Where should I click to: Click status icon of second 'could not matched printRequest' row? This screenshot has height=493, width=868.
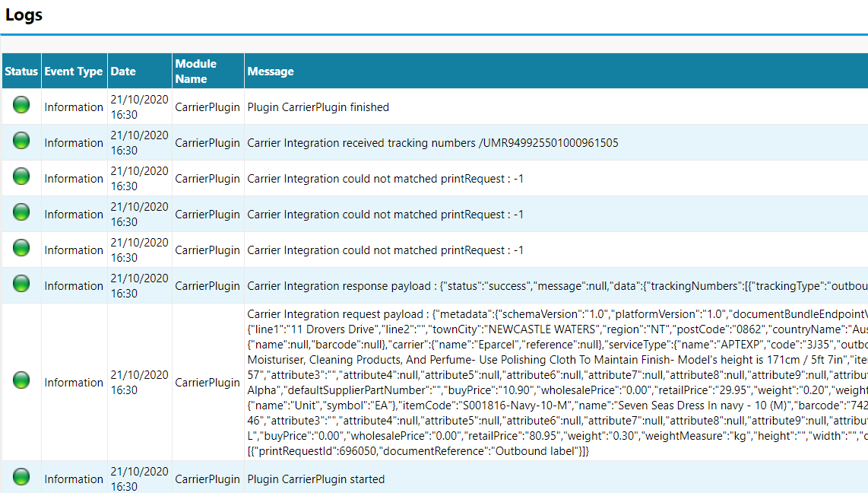[21, 214]
